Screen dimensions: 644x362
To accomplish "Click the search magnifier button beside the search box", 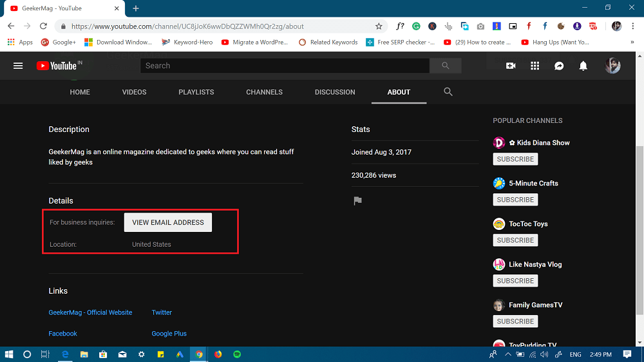I will click(x=445, y=66).
